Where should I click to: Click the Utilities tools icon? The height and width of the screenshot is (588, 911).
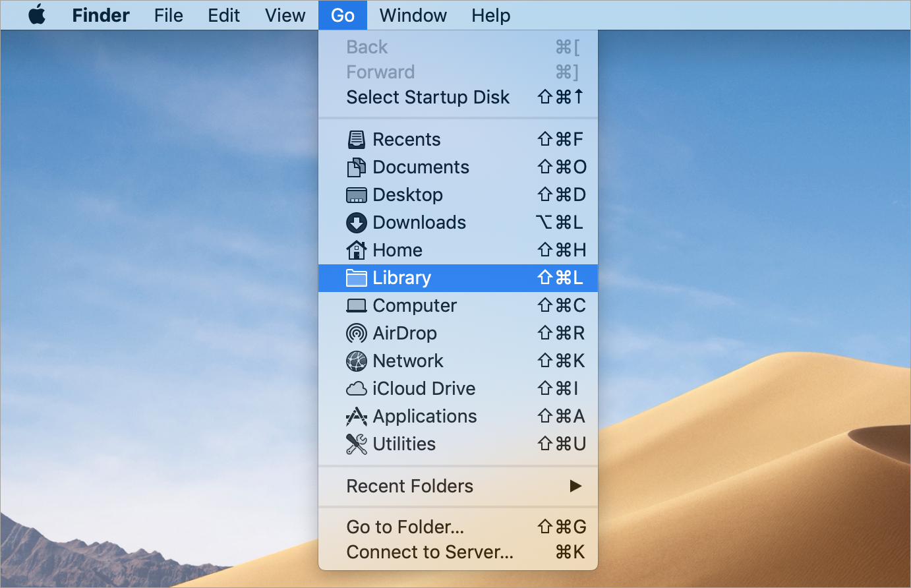coord(357,444)
